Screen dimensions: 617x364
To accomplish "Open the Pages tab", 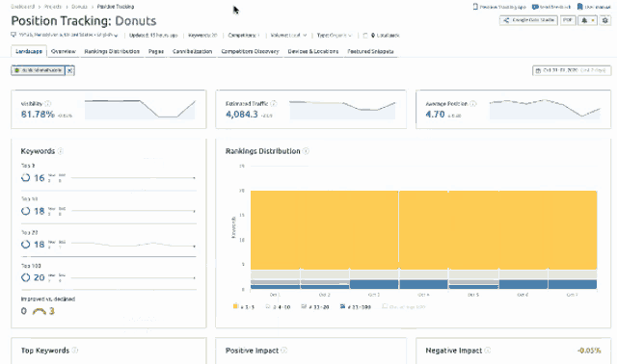I will coord(156,51).
